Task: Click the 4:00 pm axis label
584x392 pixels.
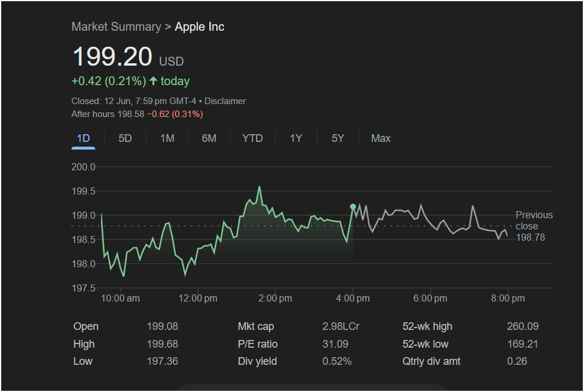Action: 353,298
